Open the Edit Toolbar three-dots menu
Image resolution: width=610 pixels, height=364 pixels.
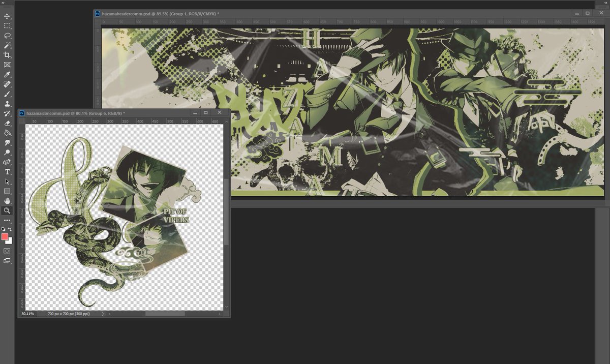(x=7, y=220)
